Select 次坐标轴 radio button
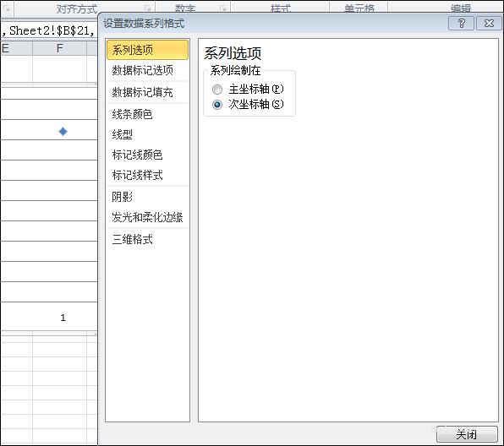Image resolution: width=504 pixels, height=446 pixels. [217, 105]
